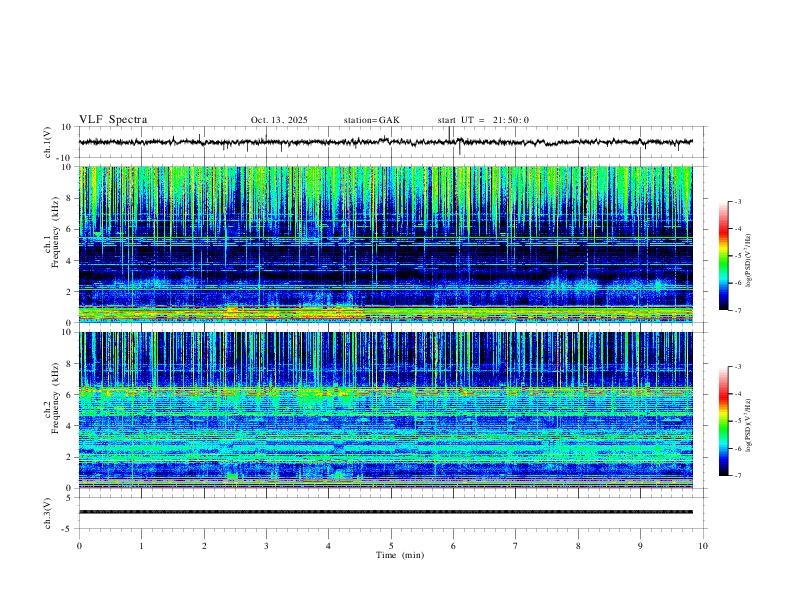Click the "-7" label on ch.2 colorbar
792x612 pixels.
(x=738, y=476)
